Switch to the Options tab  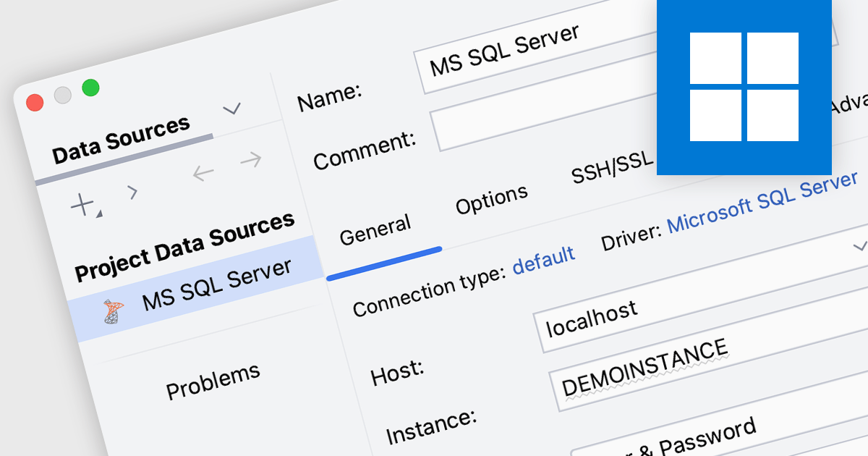click(x=491, y=200)
